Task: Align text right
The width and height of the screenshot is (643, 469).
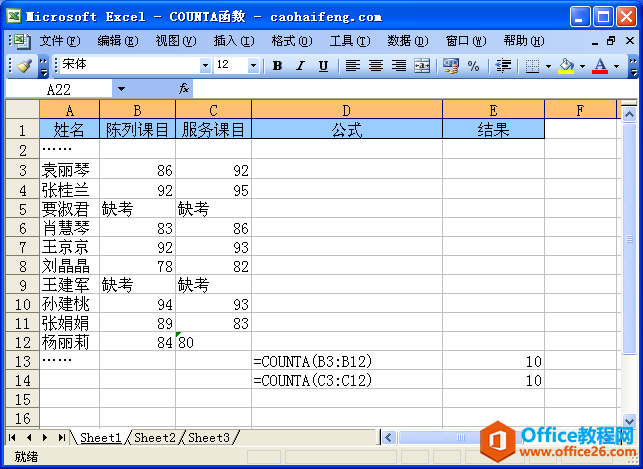Action: 399,66
